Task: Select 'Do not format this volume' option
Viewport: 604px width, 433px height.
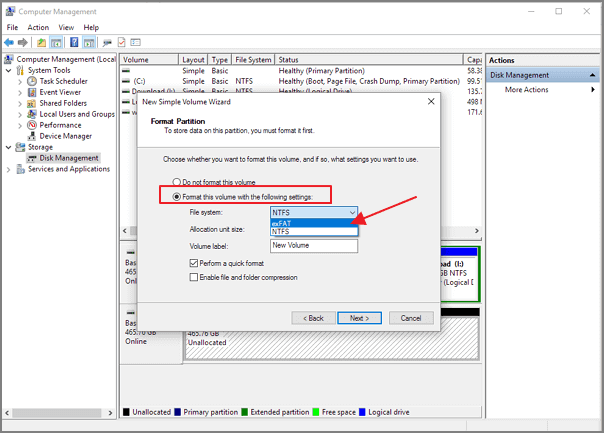Action: [178, 182]
